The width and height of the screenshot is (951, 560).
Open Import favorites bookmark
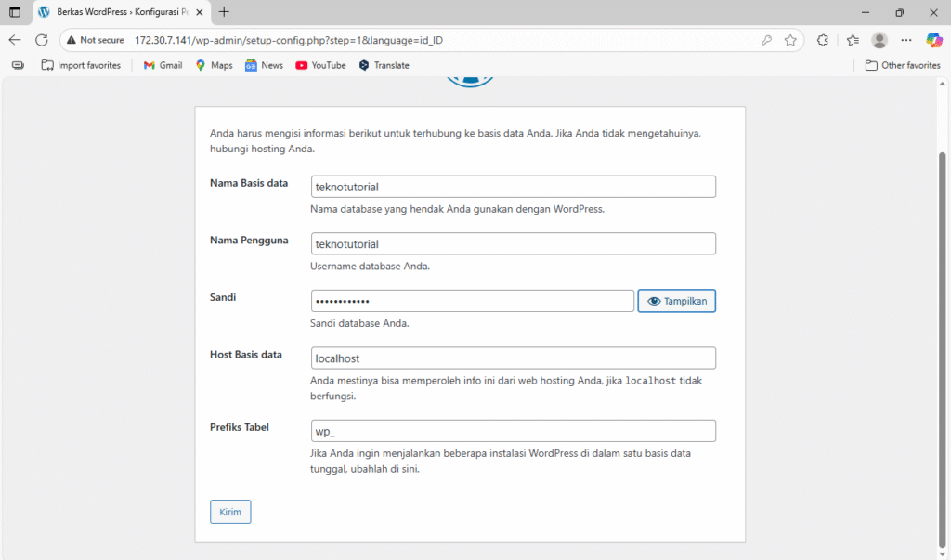pos(82,65)
